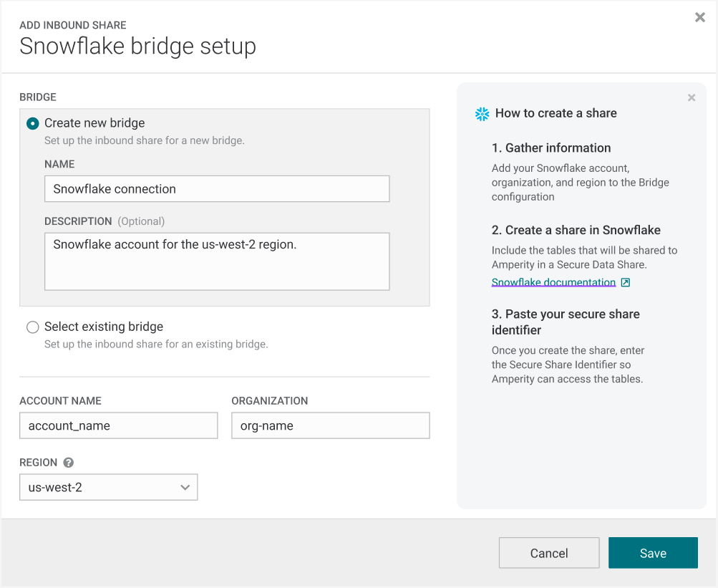
Task: Click the Account Name input field
Action: pos(118,425)
